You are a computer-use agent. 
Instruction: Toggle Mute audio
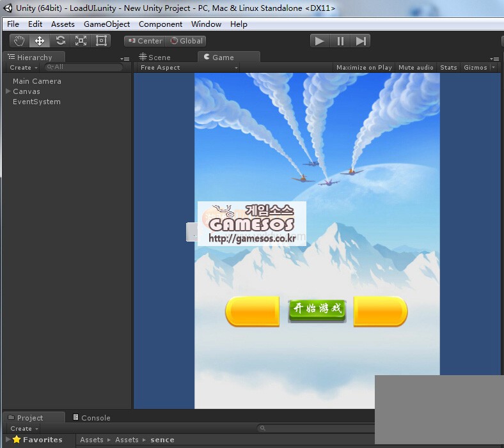coord(416,68)
